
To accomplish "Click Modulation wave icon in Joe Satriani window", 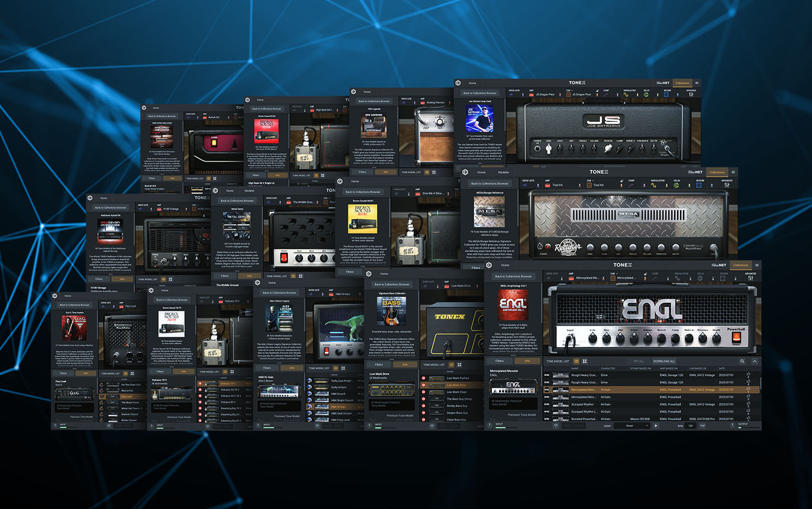I will tap(624, 95).
